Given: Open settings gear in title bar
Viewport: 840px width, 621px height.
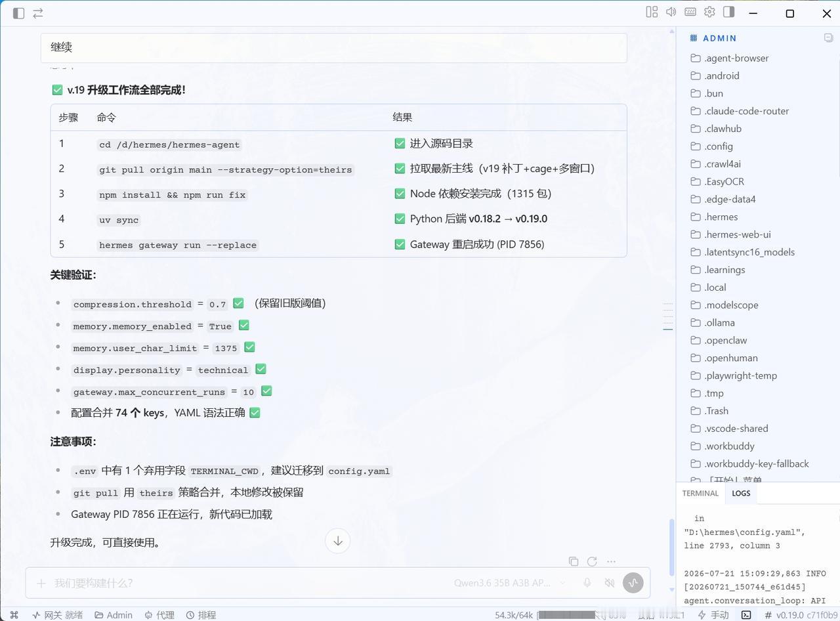Looking at the screenshot, I should coord(709,12).
